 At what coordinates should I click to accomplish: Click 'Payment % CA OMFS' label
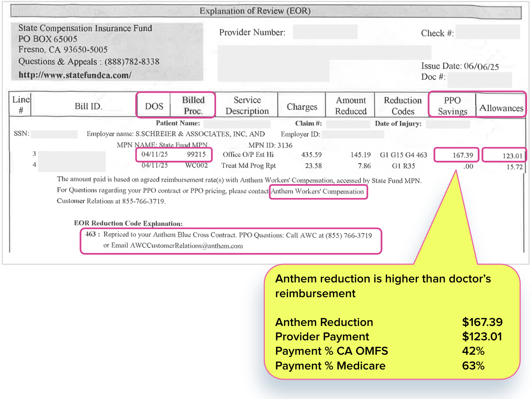[x=332, y=351]
